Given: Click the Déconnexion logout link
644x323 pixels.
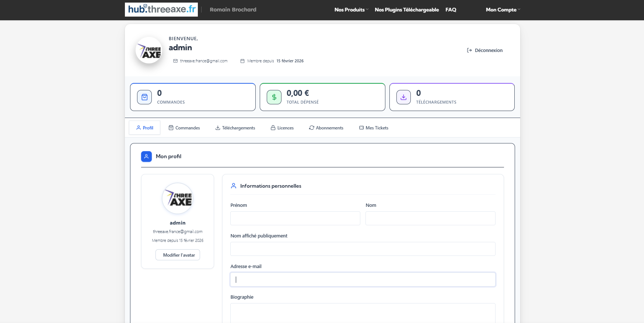Looking at the screenshot, I should click(485, 50).
